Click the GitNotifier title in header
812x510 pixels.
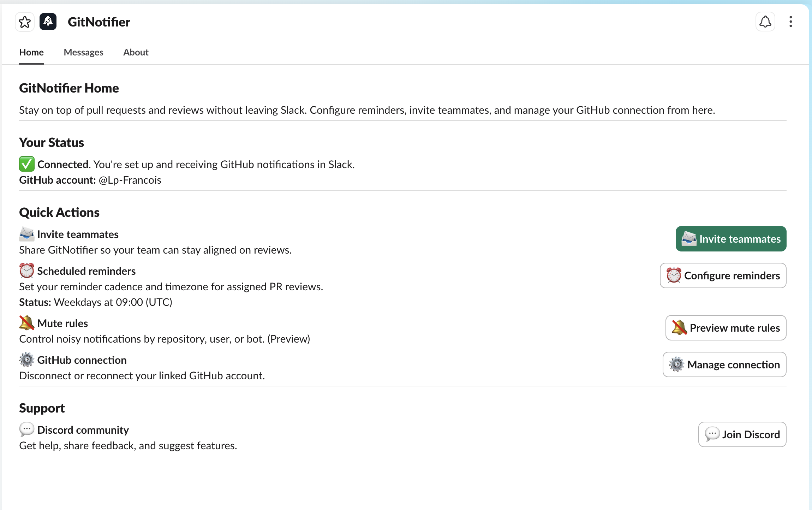pos(99,22)
